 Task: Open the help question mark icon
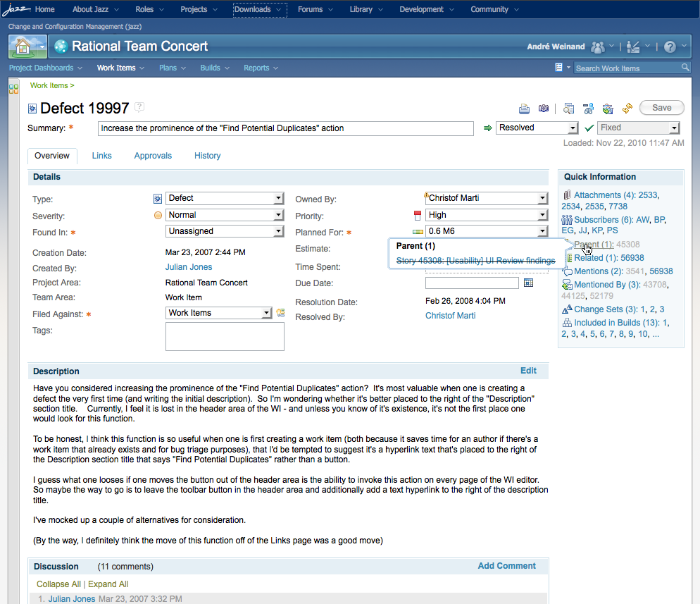click(670, 47)
